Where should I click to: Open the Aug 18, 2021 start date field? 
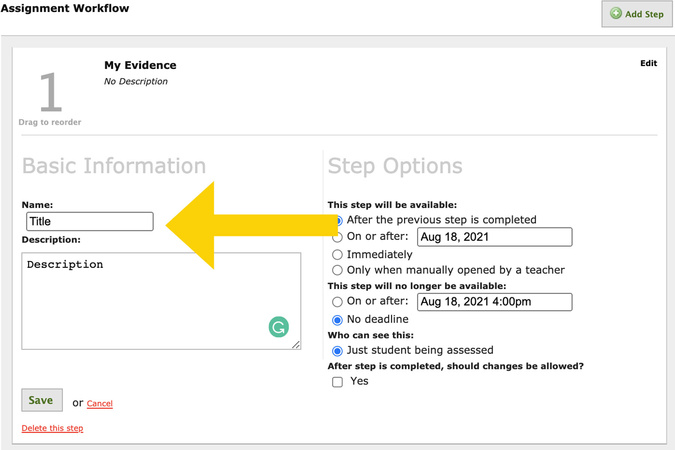pos(495,237)
